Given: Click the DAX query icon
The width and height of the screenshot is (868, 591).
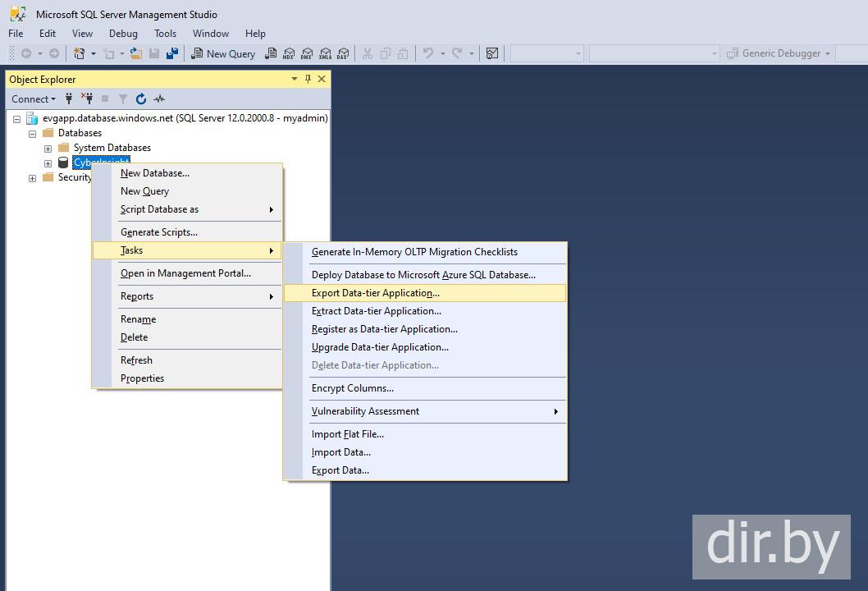Looking at the screenshot, I should click(x=343, y=53).
